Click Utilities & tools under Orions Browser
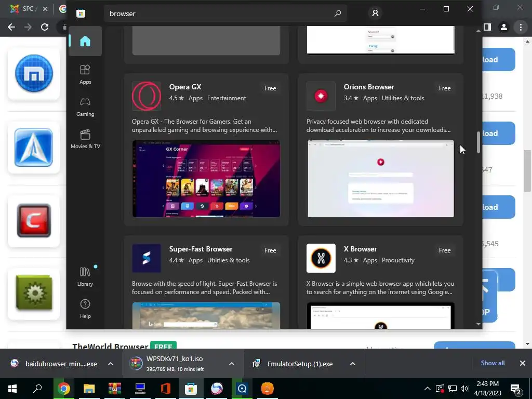The height and width of the screenshot is (399, 532). (403, 98)
